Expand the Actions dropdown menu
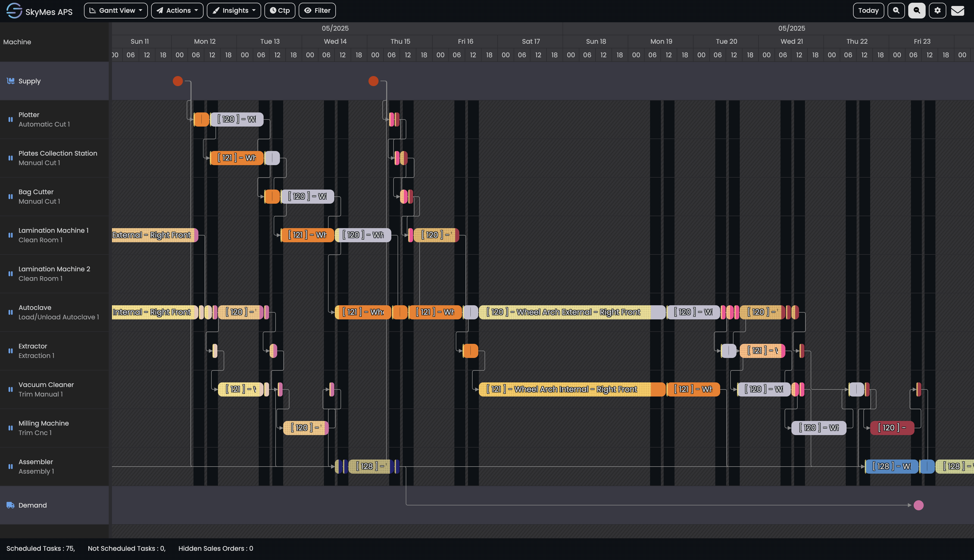974x560 pixels. click(x=177, y=10)
